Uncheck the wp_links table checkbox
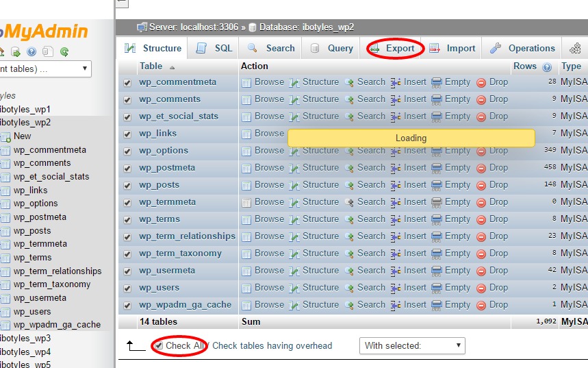 coord(127,134)
